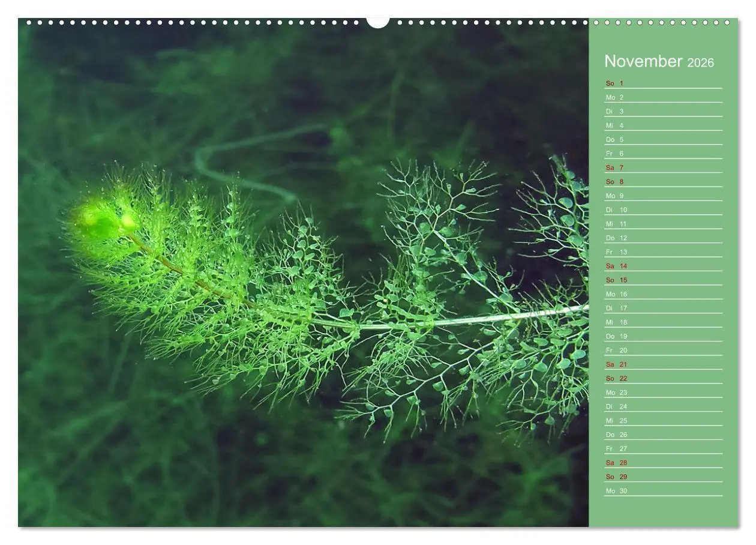756x545 pixels.
Task: Select the date row Mo 30
Action: 663,491
